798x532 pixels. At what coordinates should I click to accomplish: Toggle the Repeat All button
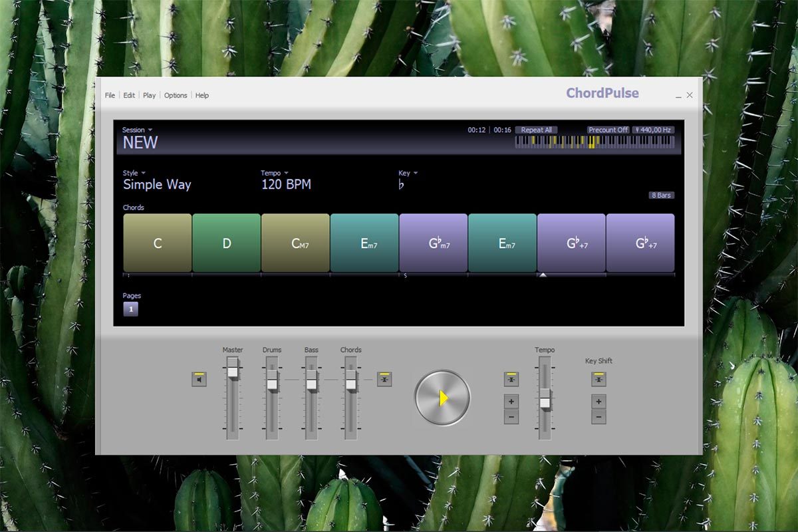click(536, 130)
